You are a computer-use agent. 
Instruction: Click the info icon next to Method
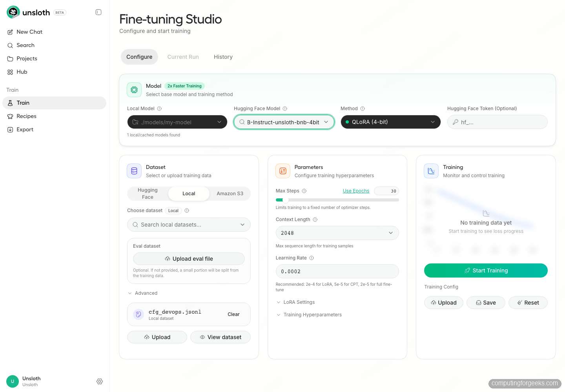[x=363, y=109]
